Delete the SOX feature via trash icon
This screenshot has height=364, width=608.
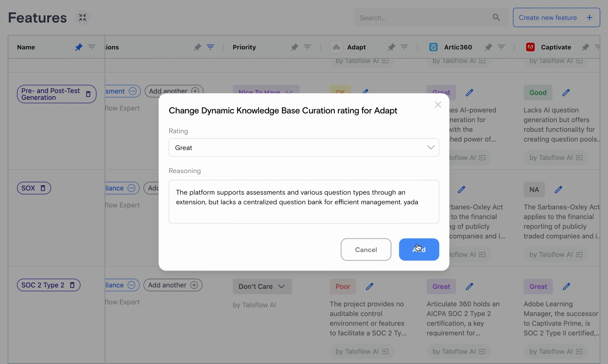43,188
